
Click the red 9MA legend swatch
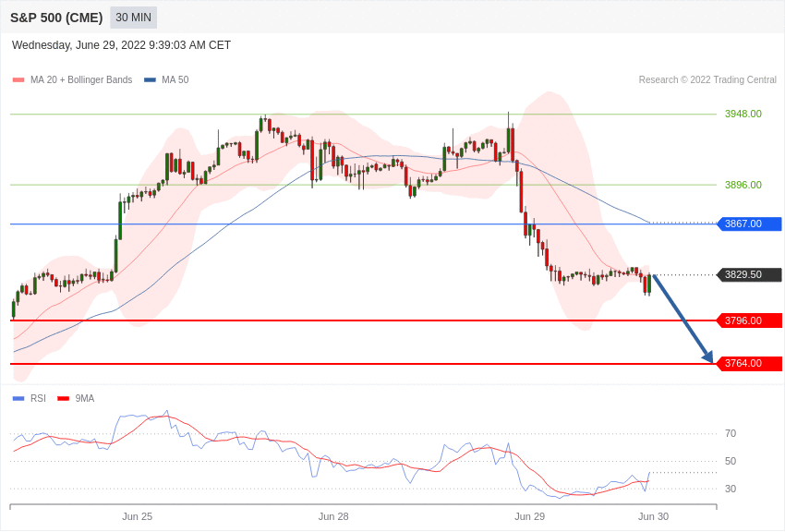[63, 398]
